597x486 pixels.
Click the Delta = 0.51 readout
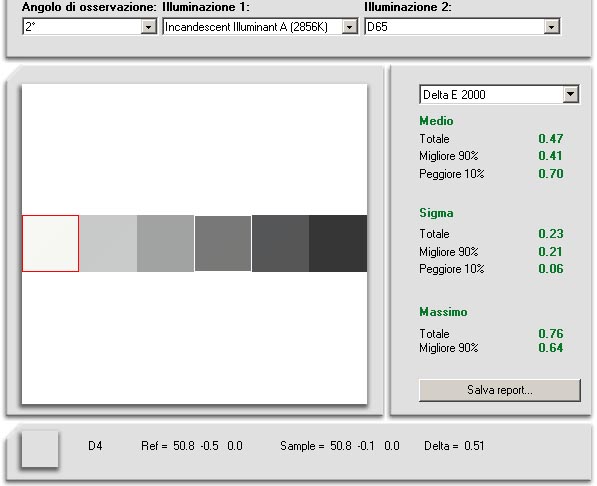click(x=454, y=446)
